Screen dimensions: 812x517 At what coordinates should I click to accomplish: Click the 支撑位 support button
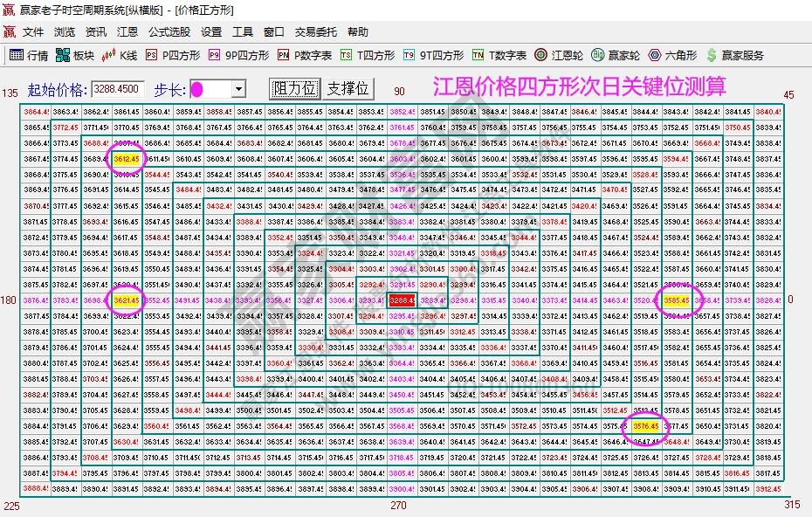tap(347, 87)
